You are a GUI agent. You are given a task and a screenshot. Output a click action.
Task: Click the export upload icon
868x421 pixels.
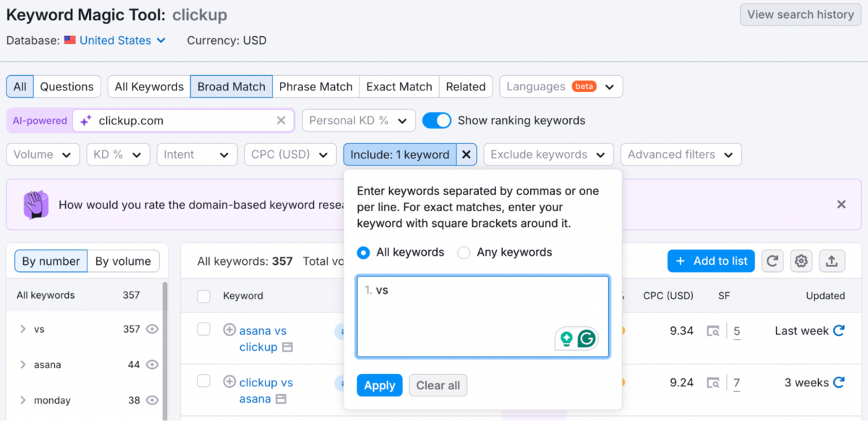tap(832, 261)
